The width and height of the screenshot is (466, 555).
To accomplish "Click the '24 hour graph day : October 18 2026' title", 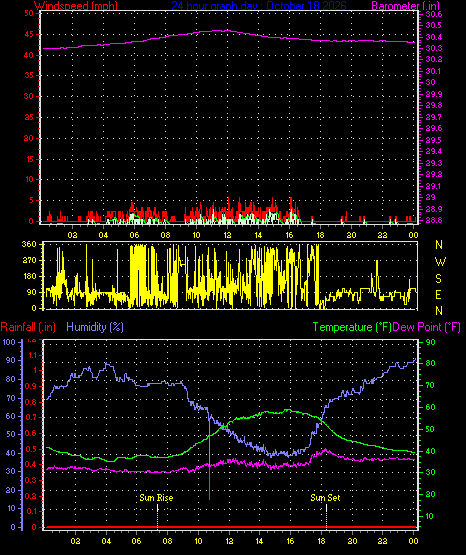I will pos(259,5).
